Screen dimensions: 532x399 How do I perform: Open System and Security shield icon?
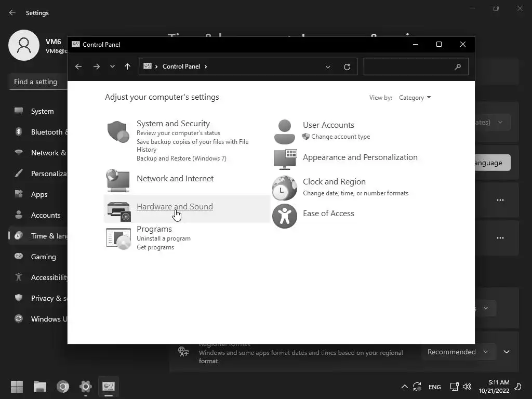pos(118,131)
